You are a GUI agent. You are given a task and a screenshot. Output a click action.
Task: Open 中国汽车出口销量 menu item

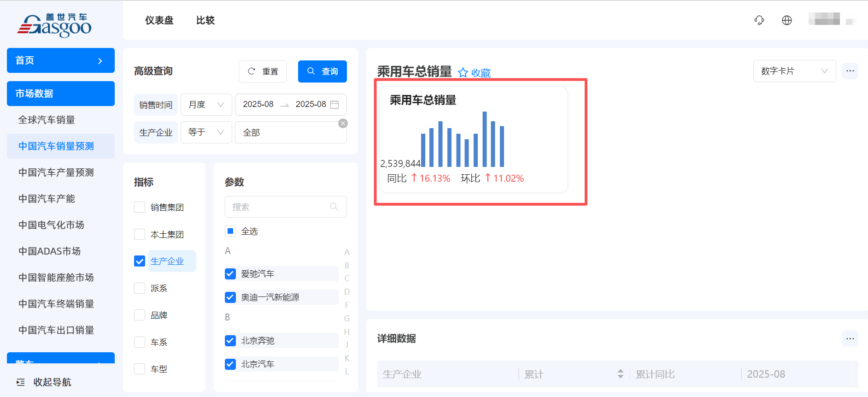point(61,330)
